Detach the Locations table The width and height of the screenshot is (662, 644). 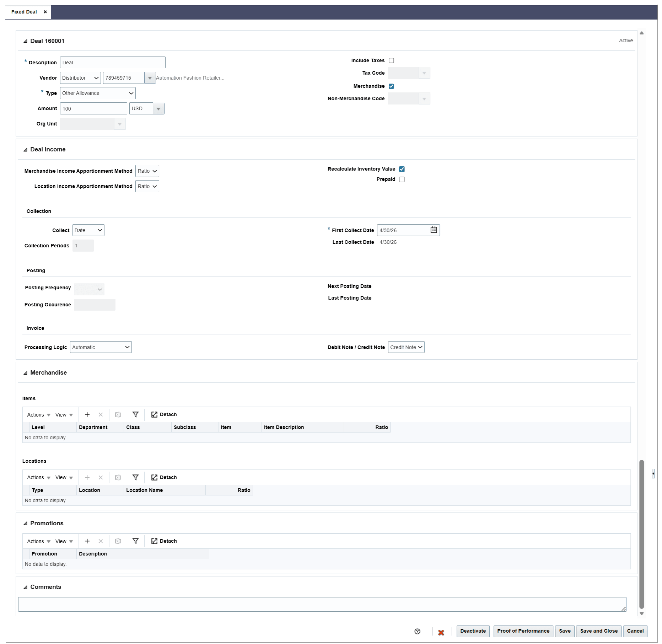click(164, 478)
